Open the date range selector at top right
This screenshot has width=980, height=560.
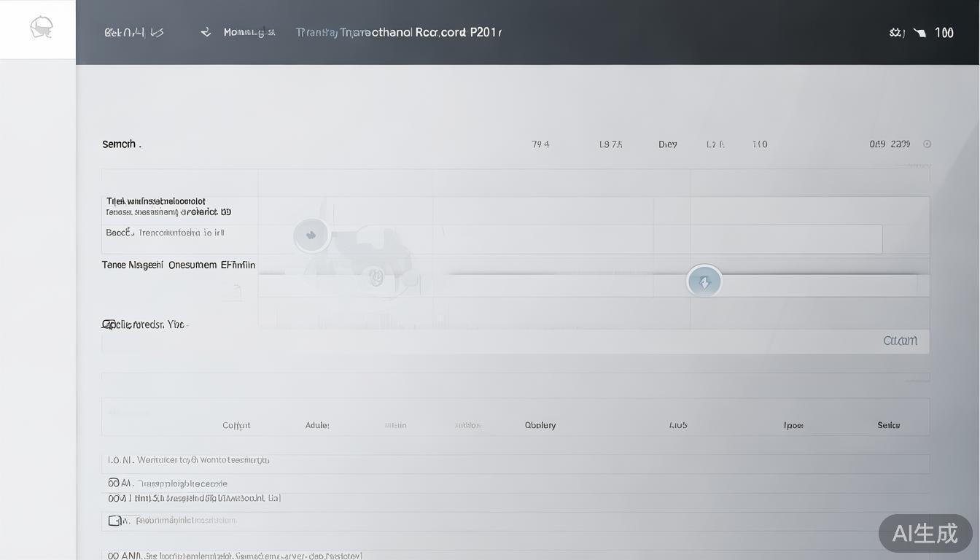(890, 144)
